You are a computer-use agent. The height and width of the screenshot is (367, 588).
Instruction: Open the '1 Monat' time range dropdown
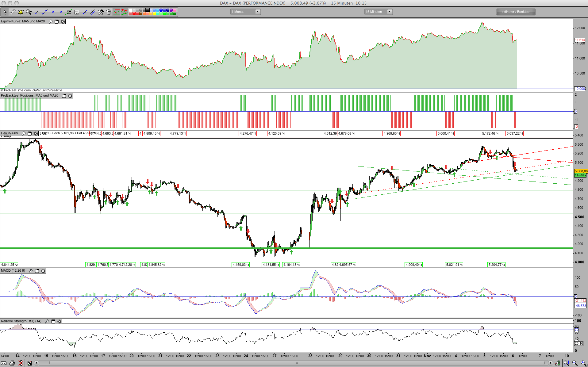[x=245, y=12]
